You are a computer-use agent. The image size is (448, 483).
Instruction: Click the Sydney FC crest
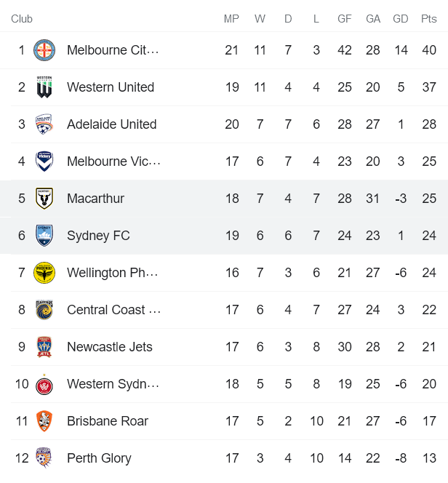coord(44,236)
